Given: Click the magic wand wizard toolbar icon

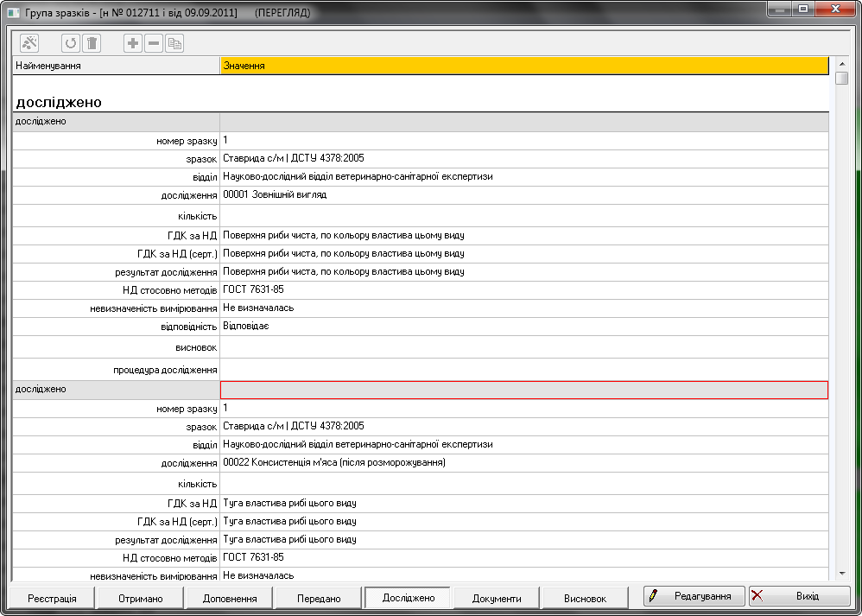Looking at the screenshot, I should (29, 42).
